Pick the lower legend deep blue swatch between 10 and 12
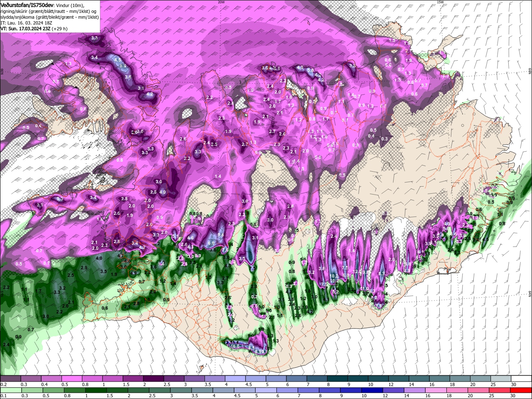 click(372, 390)
